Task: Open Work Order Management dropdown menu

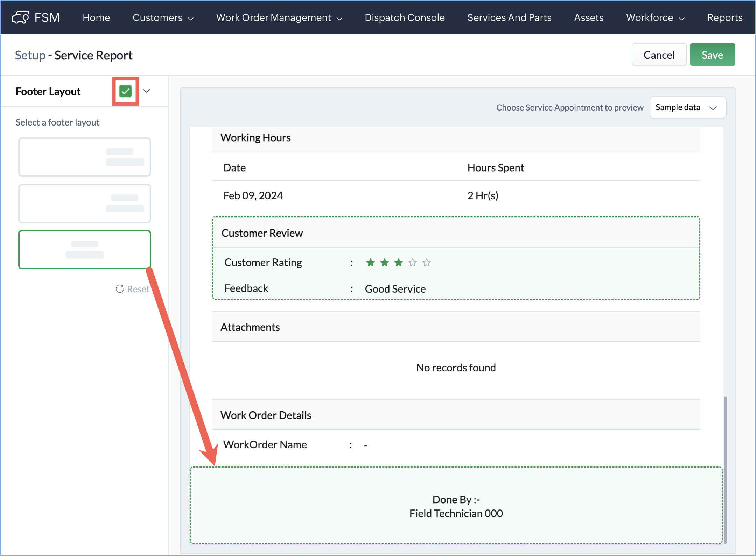Action: (279, 17)
